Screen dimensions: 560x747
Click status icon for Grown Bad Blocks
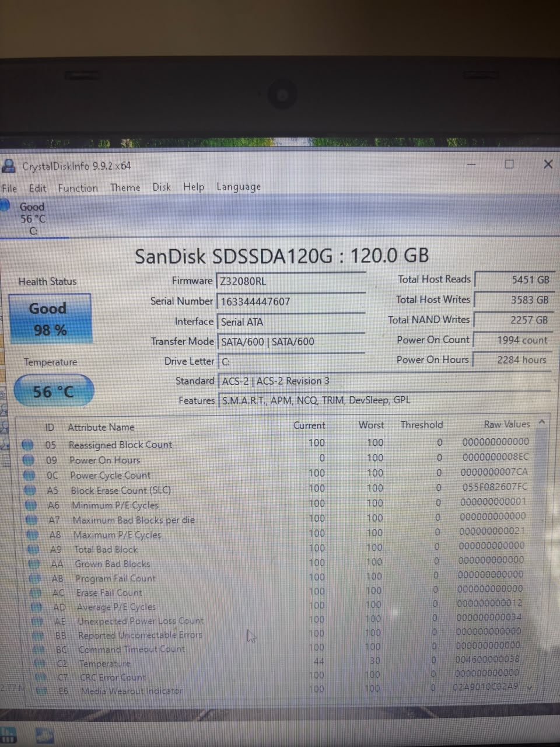click(x=35, y=564)
